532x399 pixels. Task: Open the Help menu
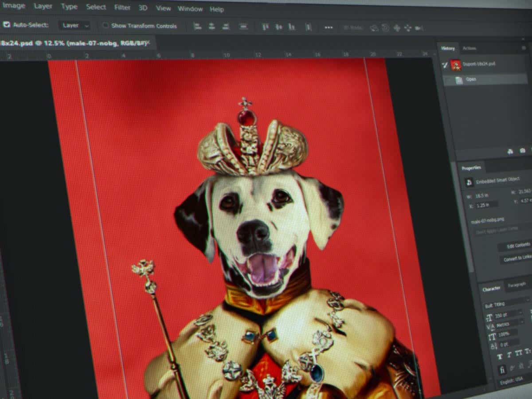click(x=217, y=9)
